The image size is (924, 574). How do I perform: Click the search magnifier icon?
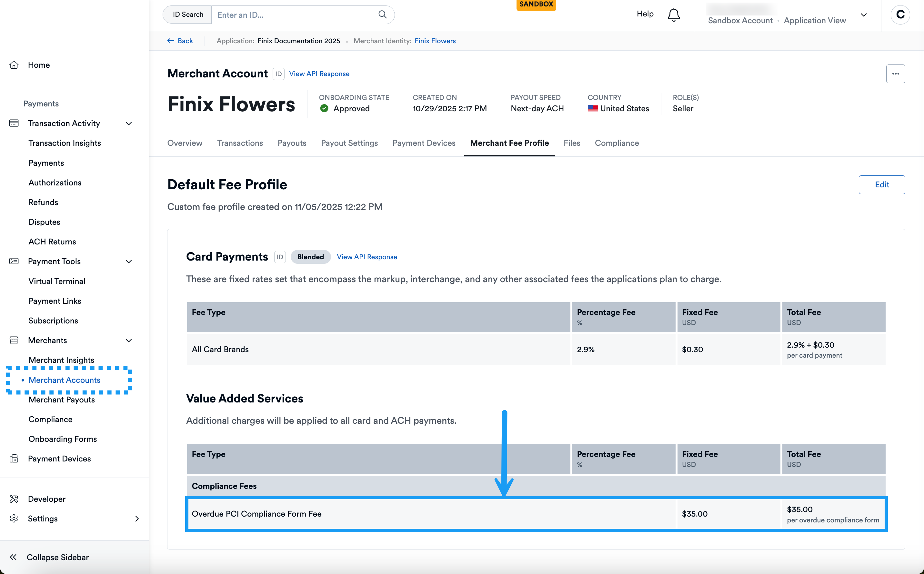pyautogui.click(x=382, y=15)
